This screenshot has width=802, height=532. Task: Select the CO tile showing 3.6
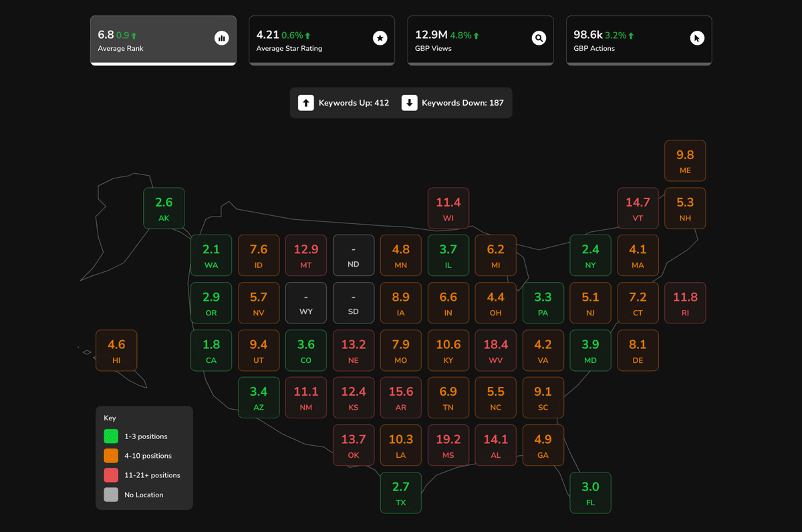pyautogui.click(x=306, y=351)
